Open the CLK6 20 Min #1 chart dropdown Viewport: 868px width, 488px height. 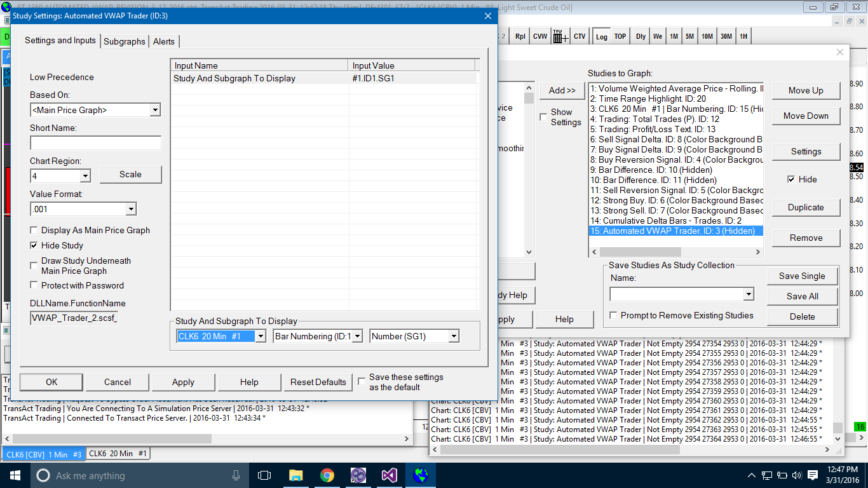pos(261,336)
